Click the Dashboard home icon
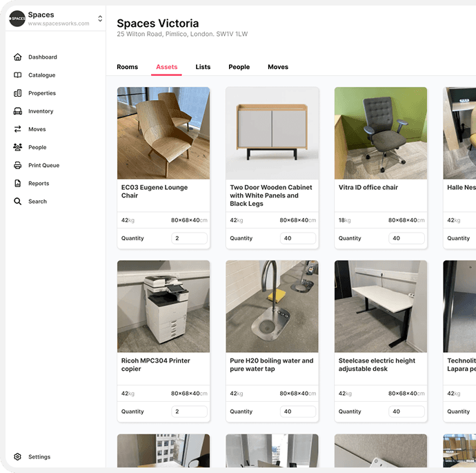The width and height of the screenshot is (476, 473). (x=18, y=57)
